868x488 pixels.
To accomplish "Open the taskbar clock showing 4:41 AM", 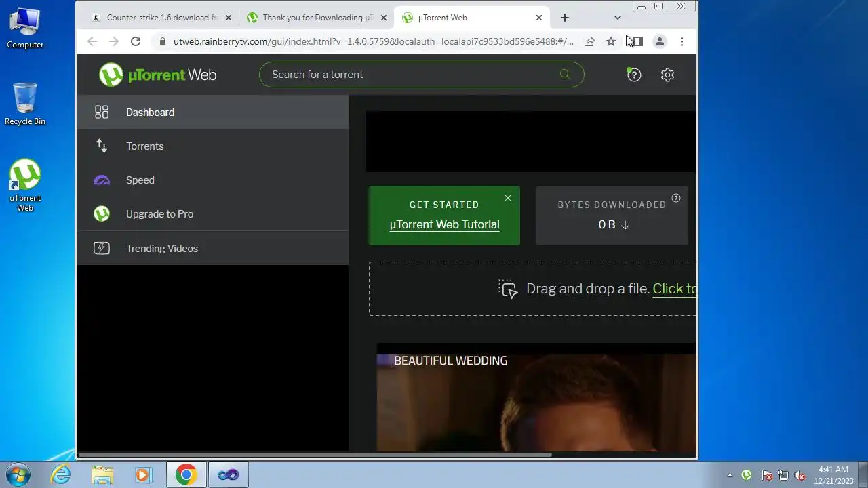I will click(833, 475).
